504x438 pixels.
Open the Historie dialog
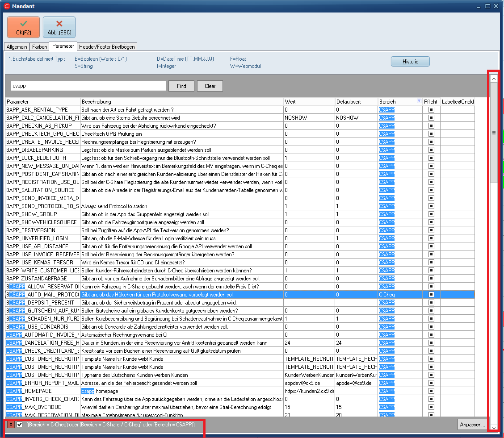(x=410, y=62)
